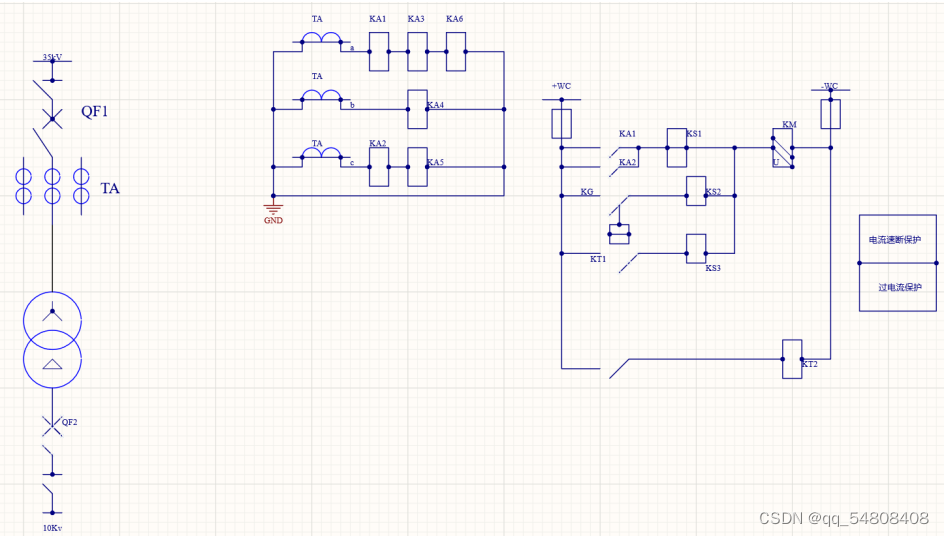Select the KA5 relay coil box
This screenshot has height=536, width=944.
417,167
